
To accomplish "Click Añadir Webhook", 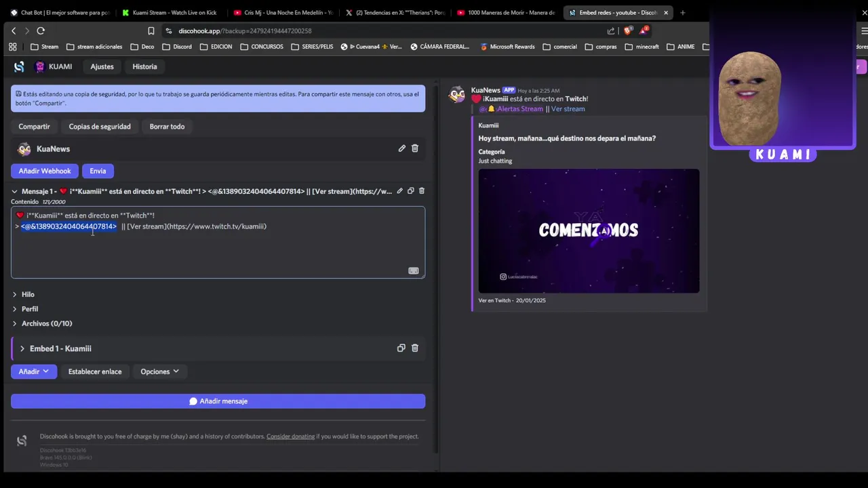I will point(45,171).
